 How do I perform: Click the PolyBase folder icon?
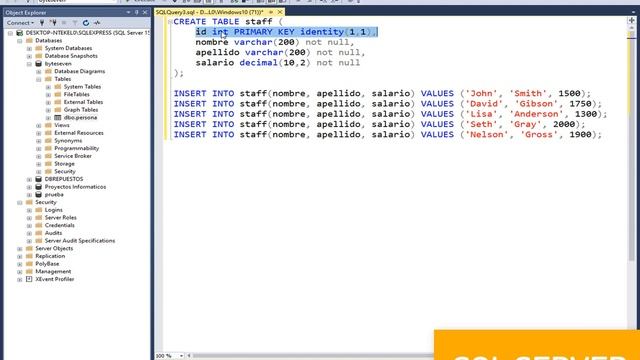pos(29,264)
